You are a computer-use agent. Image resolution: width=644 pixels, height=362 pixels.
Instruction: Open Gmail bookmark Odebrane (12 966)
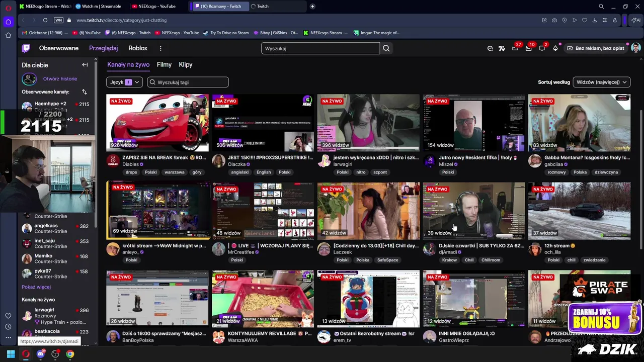[45, 33]
